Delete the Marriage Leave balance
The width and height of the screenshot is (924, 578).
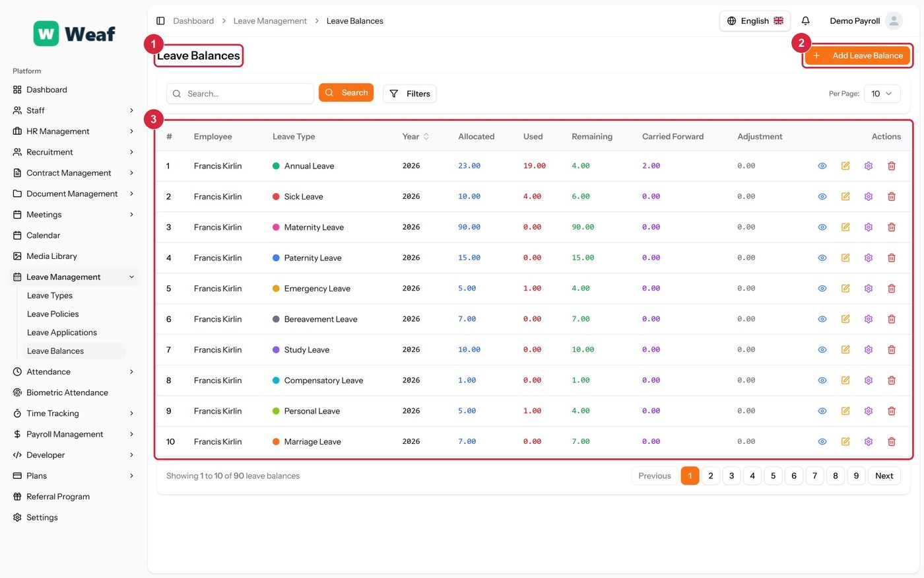coord(892,442)
